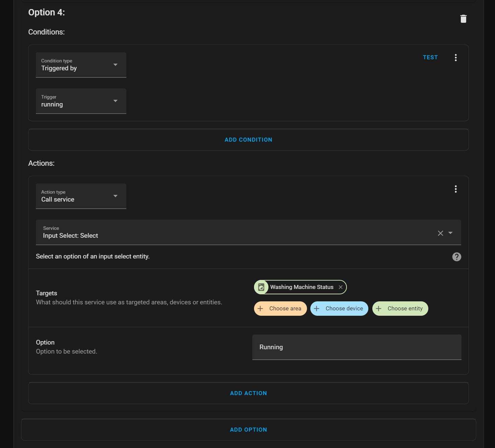The image size is (495, 448).
Task: Delete Option 4 with the trash icon
Action: 463,19
